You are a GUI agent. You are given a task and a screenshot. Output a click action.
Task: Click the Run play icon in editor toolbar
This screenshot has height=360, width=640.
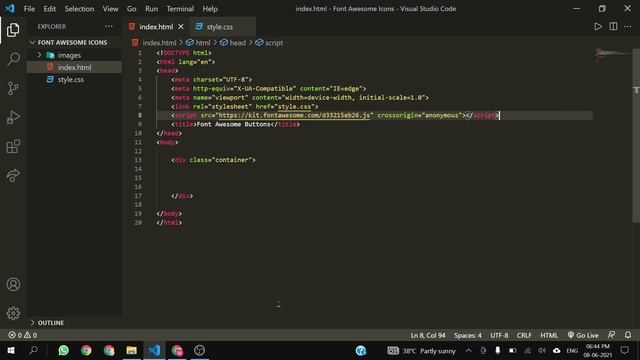(598, 27)
